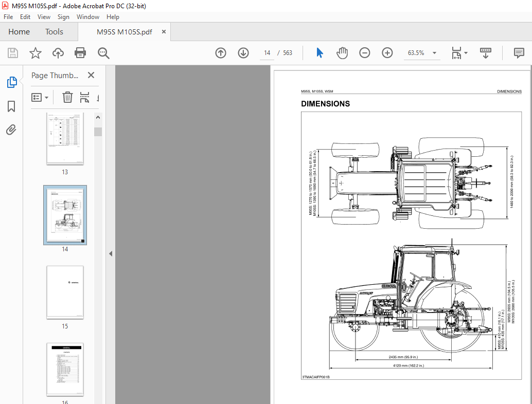Image resolution: width=532 pixels, height=404 pixels.
Task: Open the Sign menu
Action: 63,17
